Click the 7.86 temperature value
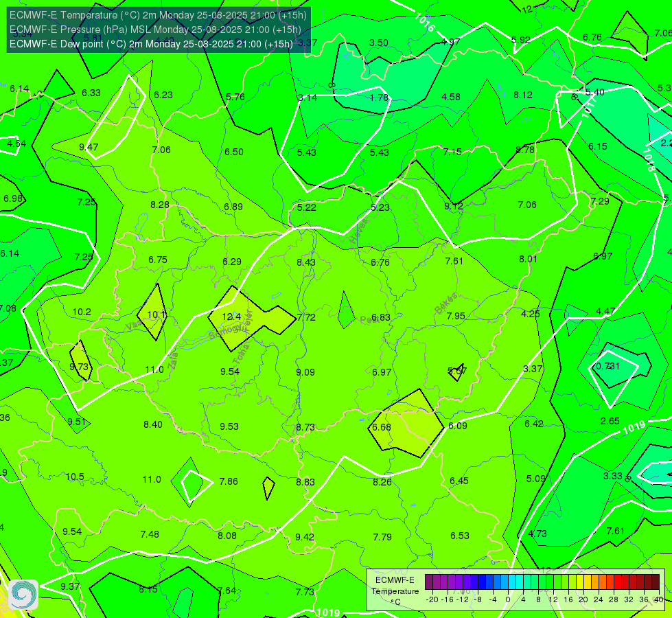 (229, 481)
